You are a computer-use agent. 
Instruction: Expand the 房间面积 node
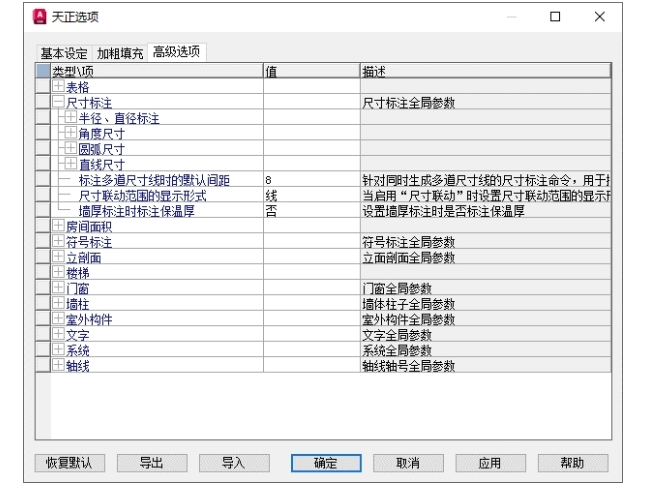coord(58,225)
